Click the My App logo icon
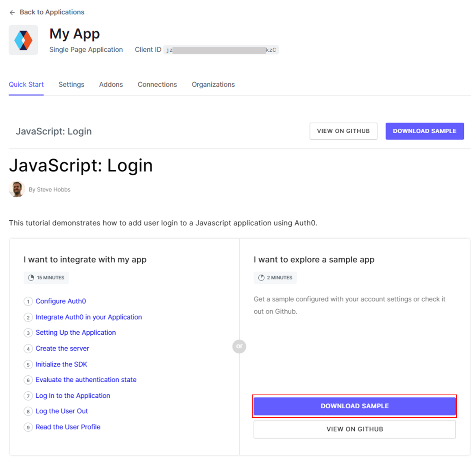476x458 pixels. (x=23, y=40)
